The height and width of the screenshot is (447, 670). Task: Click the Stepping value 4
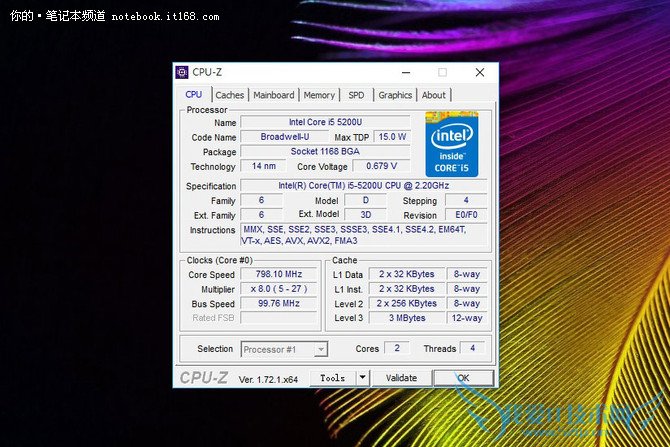(x=466, y=200)
